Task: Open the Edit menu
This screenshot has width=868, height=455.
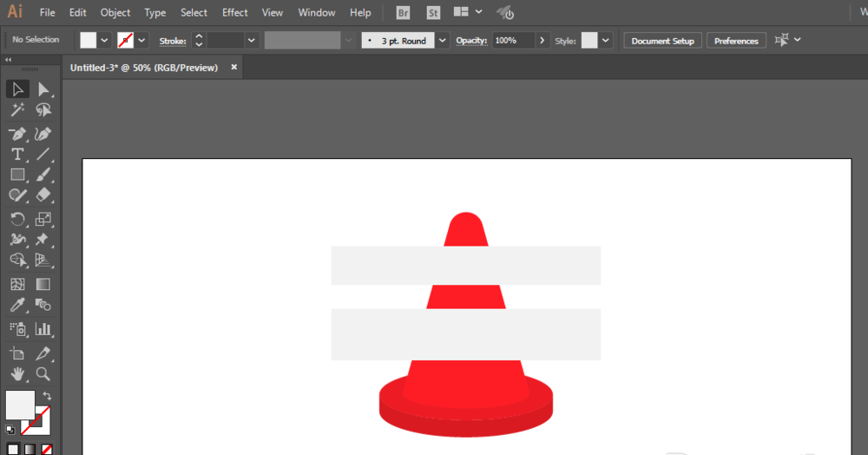Action: coord(77,13)
